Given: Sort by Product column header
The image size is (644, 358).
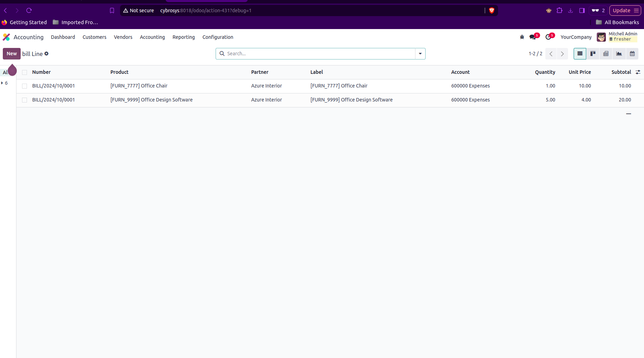Looking at the screenshot, I should [119, 72].
